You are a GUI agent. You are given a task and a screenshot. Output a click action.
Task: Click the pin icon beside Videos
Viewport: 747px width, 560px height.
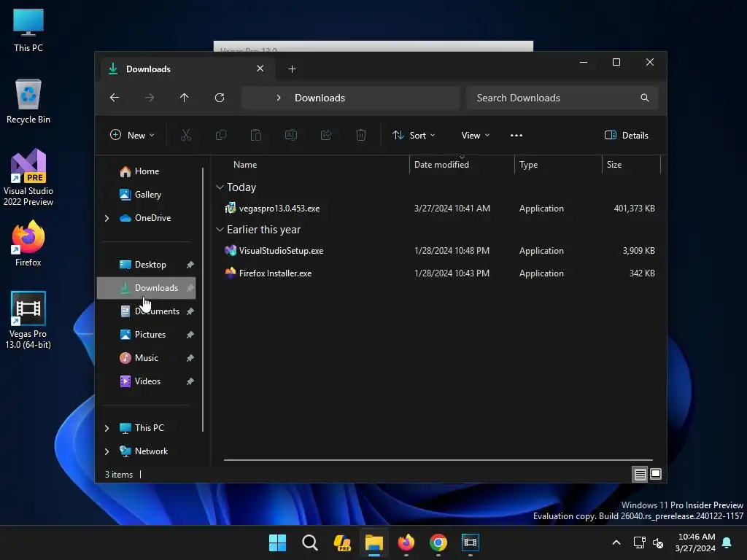coord(190,381)
